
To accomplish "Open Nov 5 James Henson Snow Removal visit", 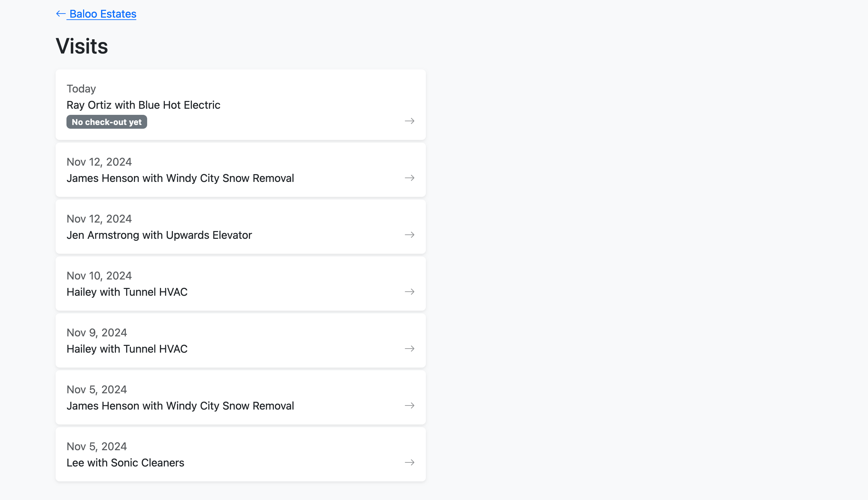I will (x=180, y=406).
